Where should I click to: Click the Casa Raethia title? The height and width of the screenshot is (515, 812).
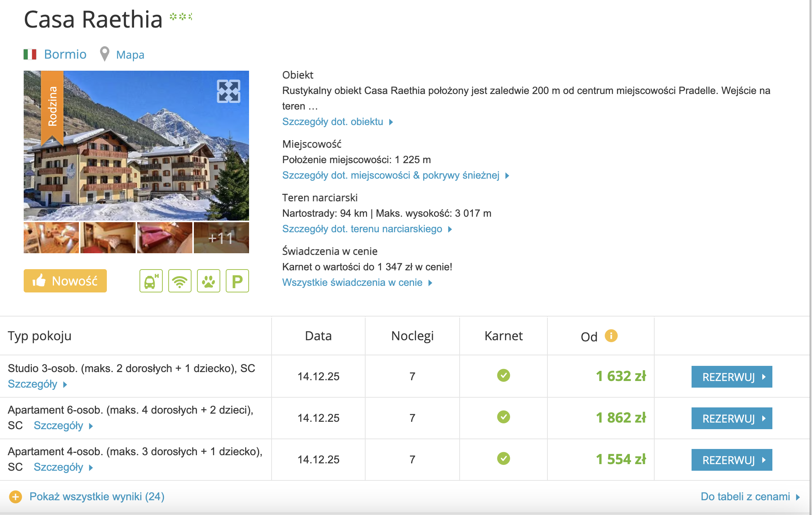pyautogui.click(x=93, y=19)
